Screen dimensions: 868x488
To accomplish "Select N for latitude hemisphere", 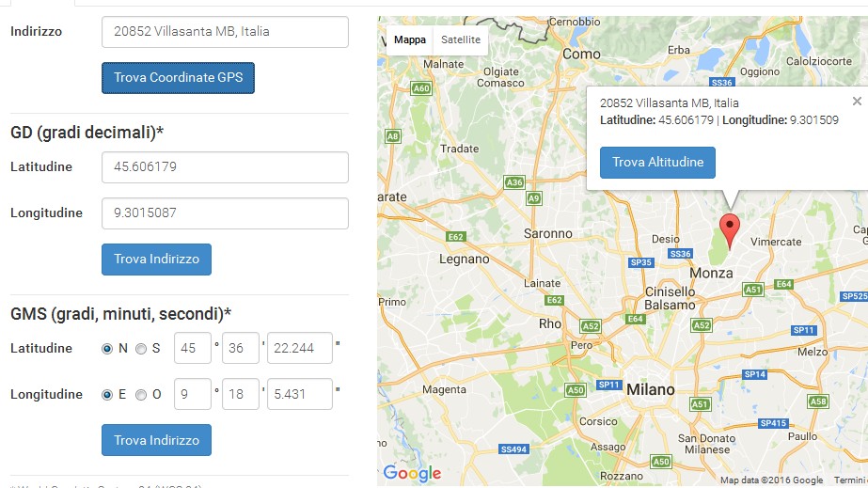I will [x=107, y=349].
